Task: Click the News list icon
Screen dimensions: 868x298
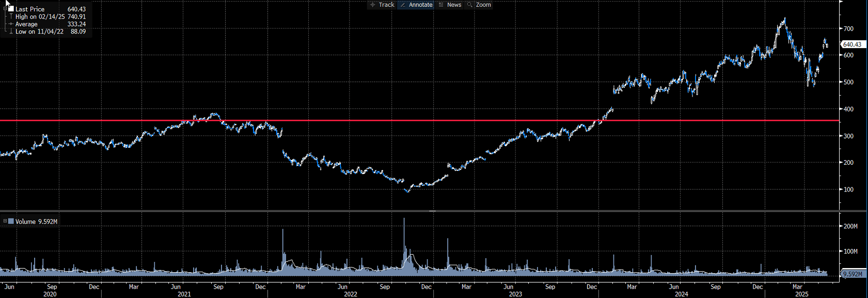Action: (x=441, y=5)
